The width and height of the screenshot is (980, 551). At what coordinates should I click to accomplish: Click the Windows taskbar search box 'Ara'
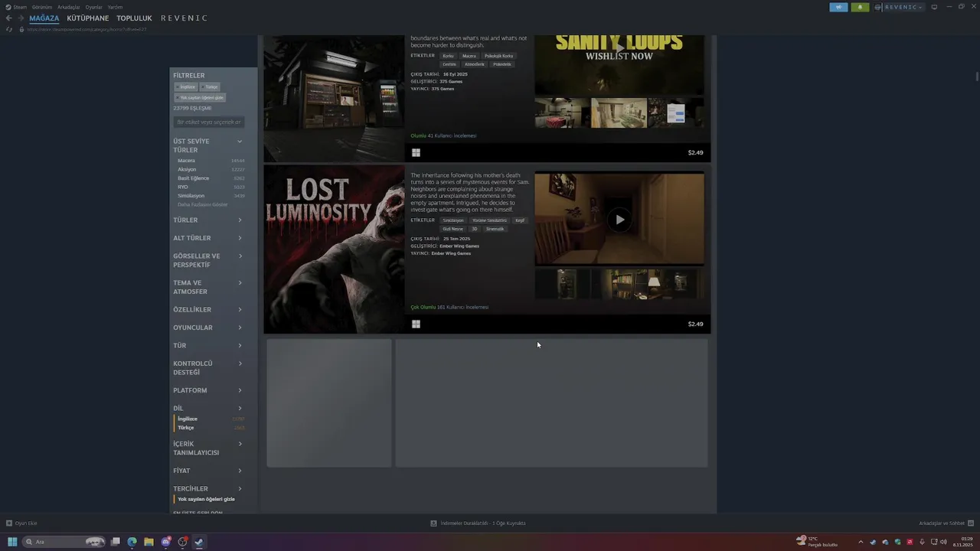(64, 542)
